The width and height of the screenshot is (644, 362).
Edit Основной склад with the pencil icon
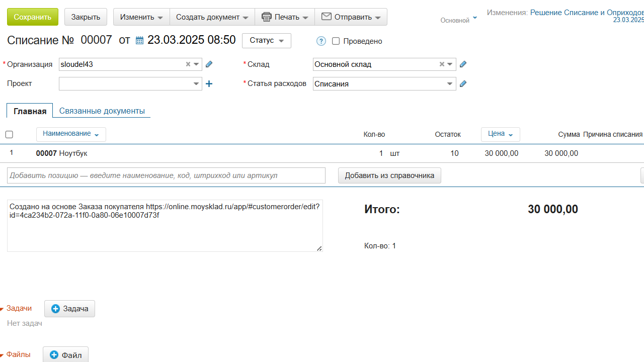click(463, 64)
